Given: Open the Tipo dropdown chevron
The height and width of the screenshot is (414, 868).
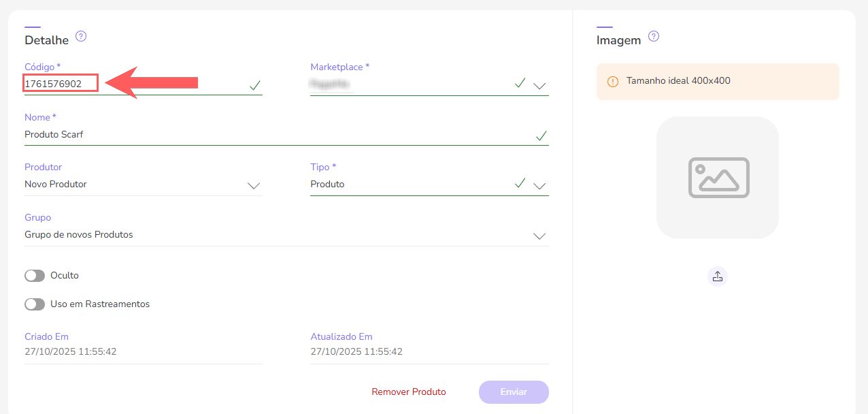Looking at the screenshot, I should (539, 185).
